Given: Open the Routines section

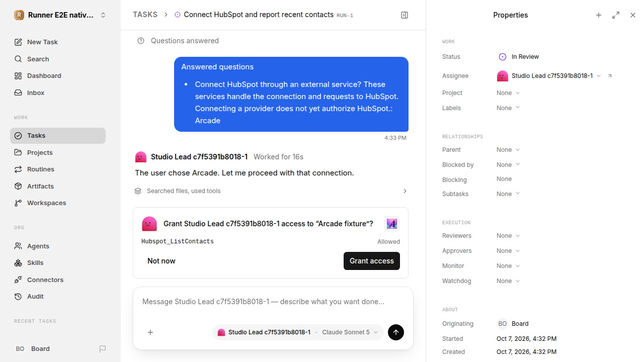Looking at the screenshot, I should (58, 169).
